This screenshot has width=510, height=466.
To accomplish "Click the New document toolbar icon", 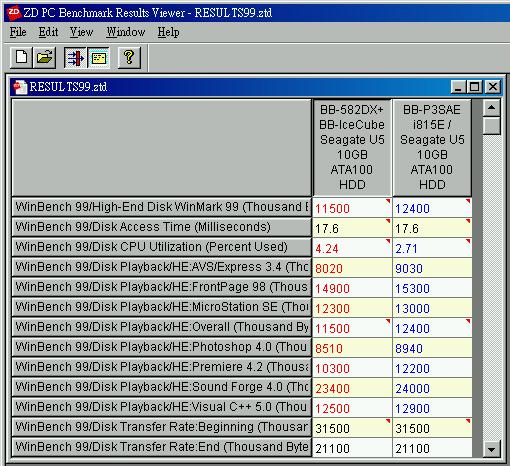I will click(21, 57).
